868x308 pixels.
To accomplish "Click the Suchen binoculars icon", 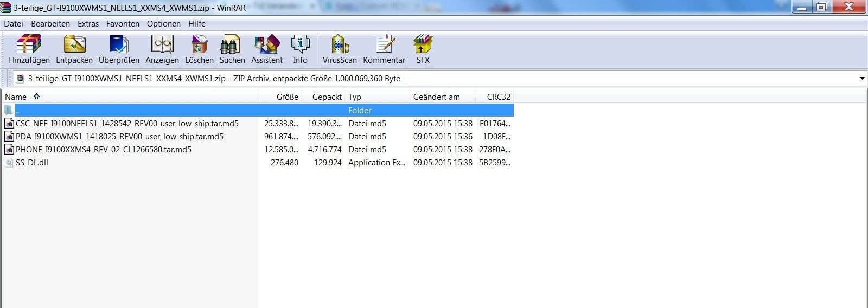I will click(231, 44).
